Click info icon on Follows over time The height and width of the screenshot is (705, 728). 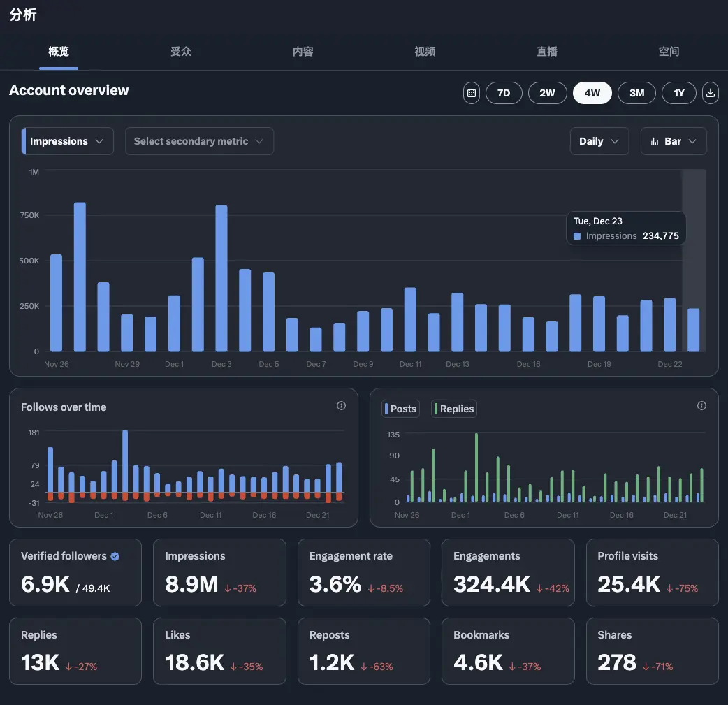[341, 406]
